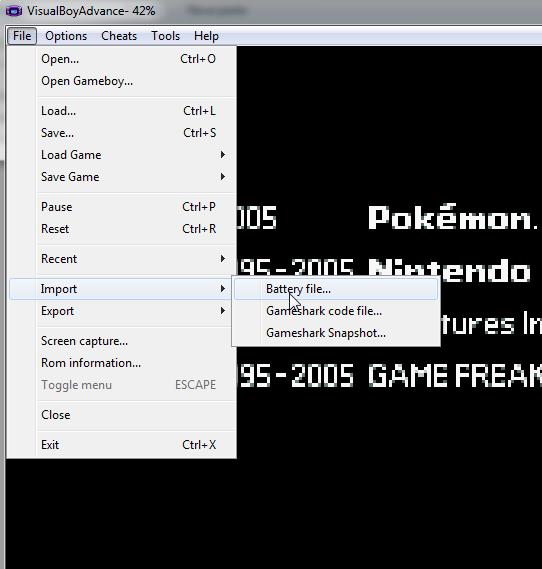Exit VisualBoyAdvance via Exit entry
The width and height of the screenshot is (542, 569).
pyautogui.click(x=122, y=445)
